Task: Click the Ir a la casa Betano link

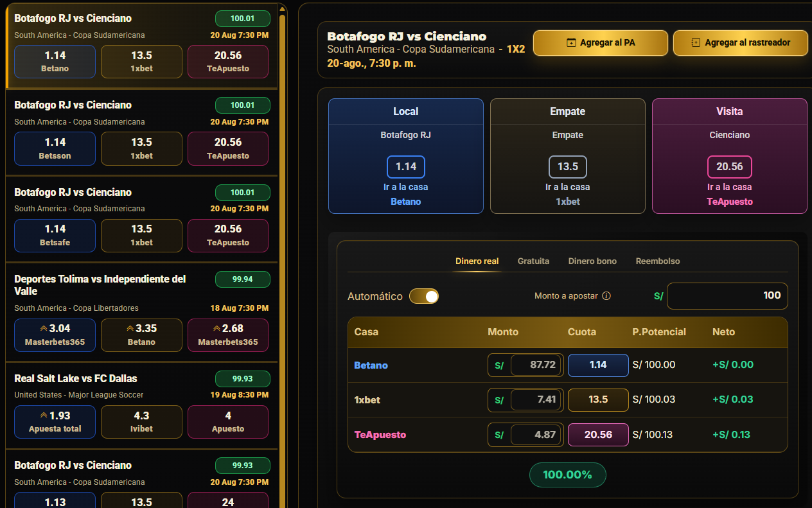Action: tap(406, 194)
